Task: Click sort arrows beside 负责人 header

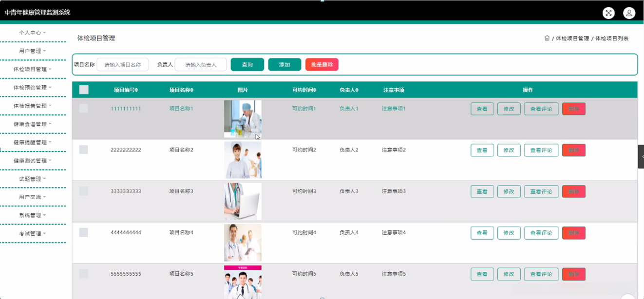Action: pyautogui.click(x=357, y=90)
